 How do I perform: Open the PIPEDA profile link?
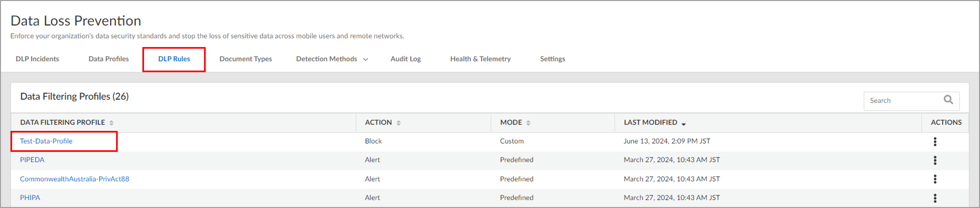(x=32, y=160)
